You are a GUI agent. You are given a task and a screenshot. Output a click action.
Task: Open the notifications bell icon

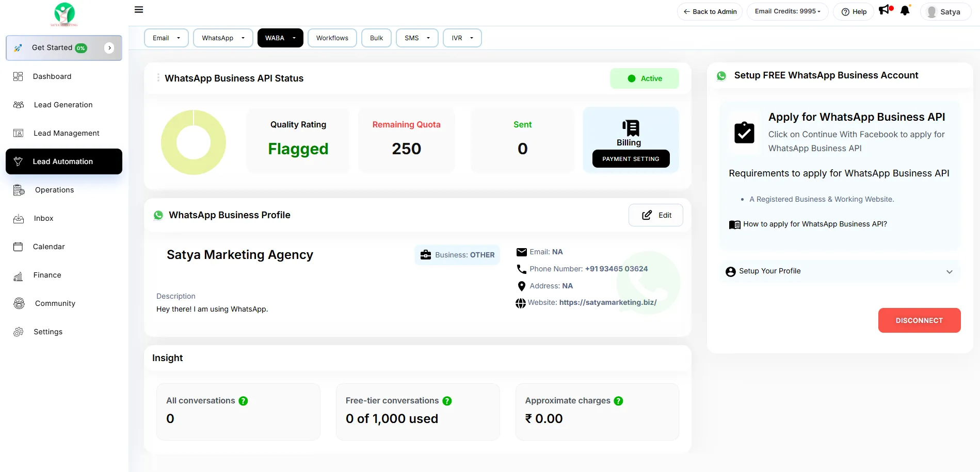click(905, 11)
